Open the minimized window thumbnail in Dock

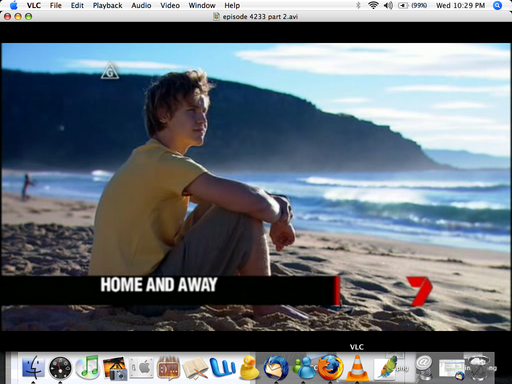(x=451, y=369)
